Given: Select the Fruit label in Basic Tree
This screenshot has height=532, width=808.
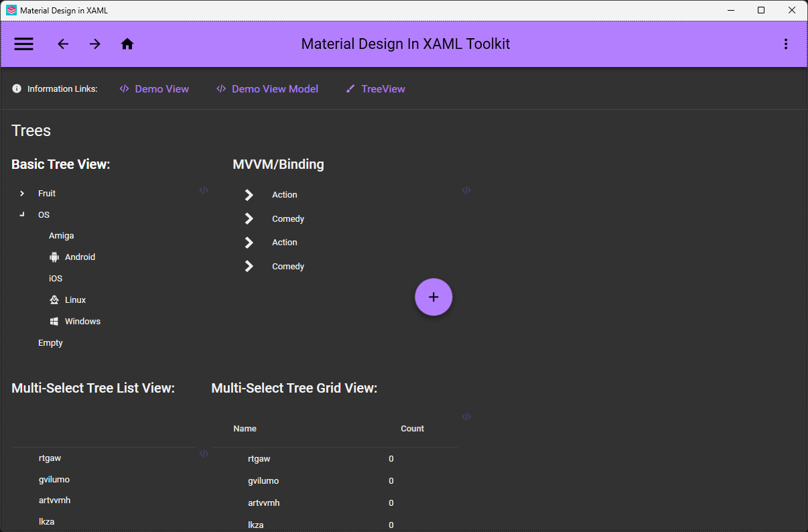Looking at the screenshot, I should pyautogui.click(x=47, y=194).
